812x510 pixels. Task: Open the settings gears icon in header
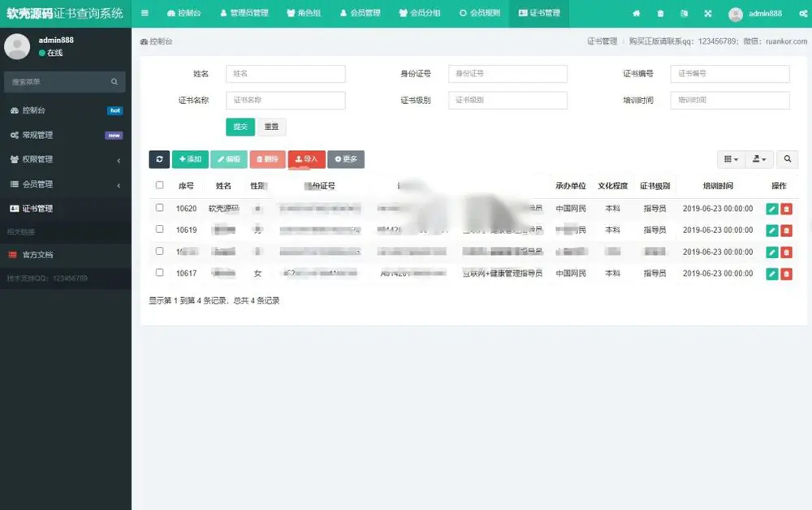click(x=803, y=14)
